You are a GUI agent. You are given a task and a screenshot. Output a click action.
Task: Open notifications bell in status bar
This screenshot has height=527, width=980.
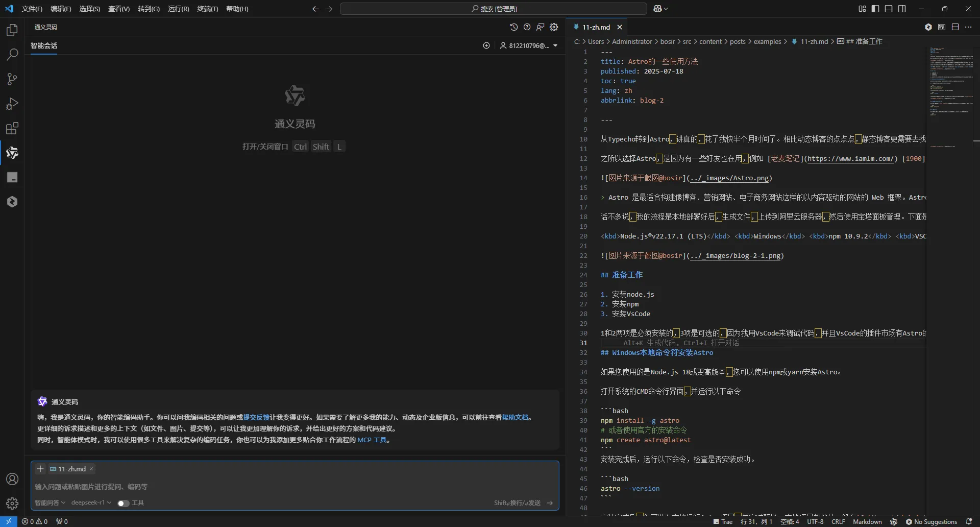click(969, 521)
